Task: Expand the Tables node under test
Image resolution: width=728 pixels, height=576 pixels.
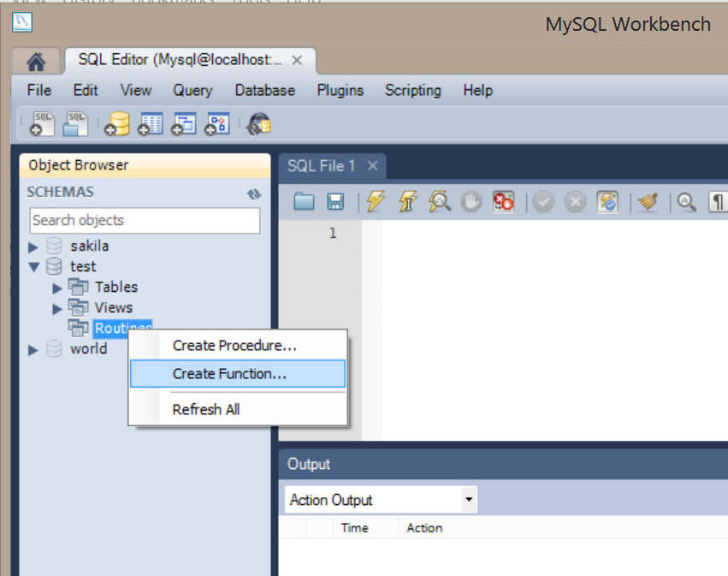Action: [57, 288]
